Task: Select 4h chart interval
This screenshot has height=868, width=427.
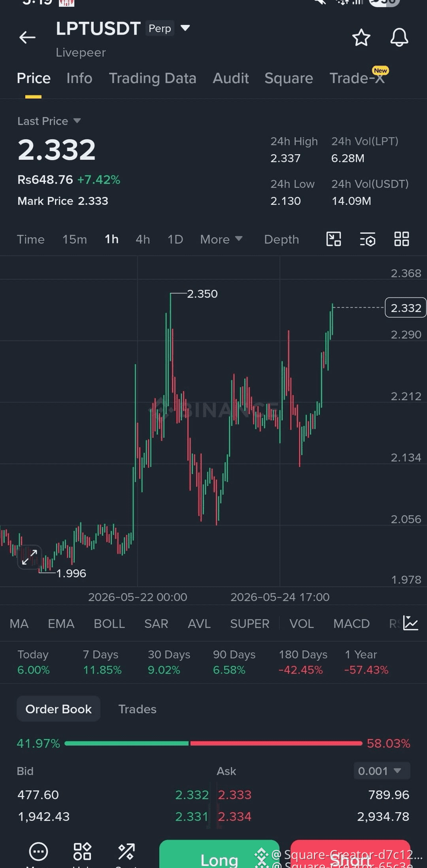Action: click(x=143, y=239)
